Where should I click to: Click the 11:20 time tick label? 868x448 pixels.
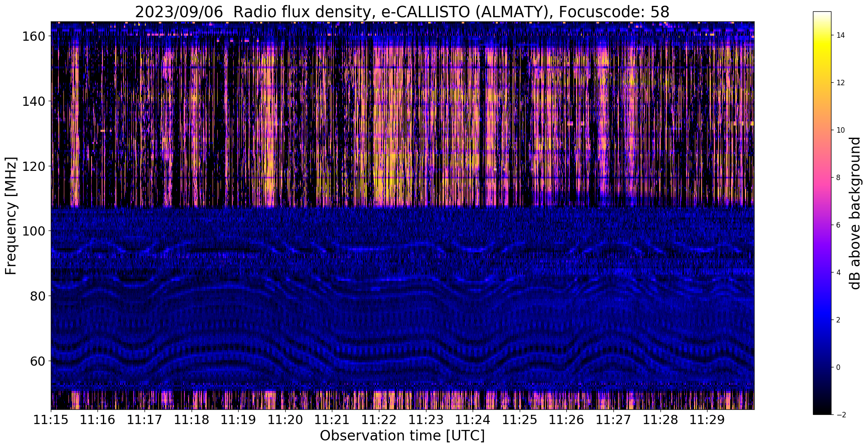pyautogui.click(x=285, y=420)
